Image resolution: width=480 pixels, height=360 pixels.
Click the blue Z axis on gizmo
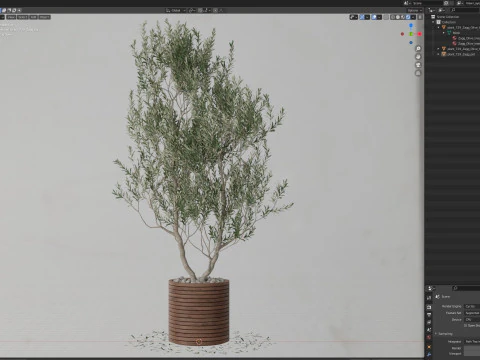pos(411,25)
